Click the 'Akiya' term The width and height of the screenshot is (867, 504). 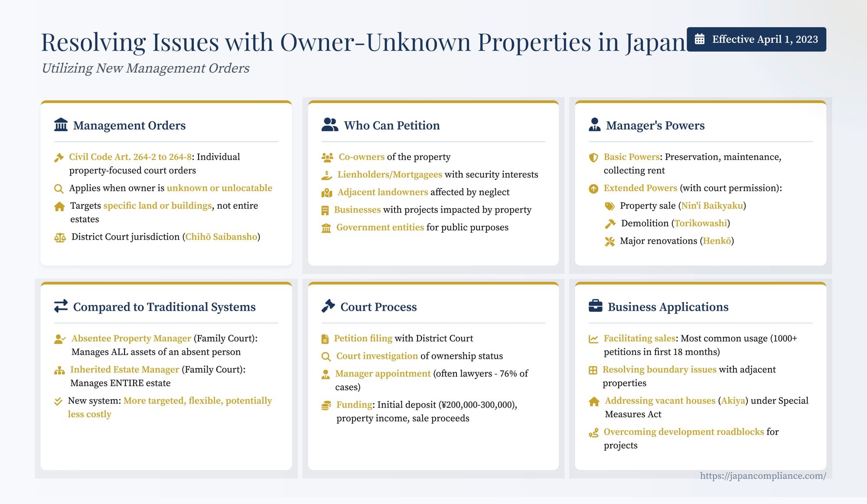pyautogui.click(x=733, y=400)
